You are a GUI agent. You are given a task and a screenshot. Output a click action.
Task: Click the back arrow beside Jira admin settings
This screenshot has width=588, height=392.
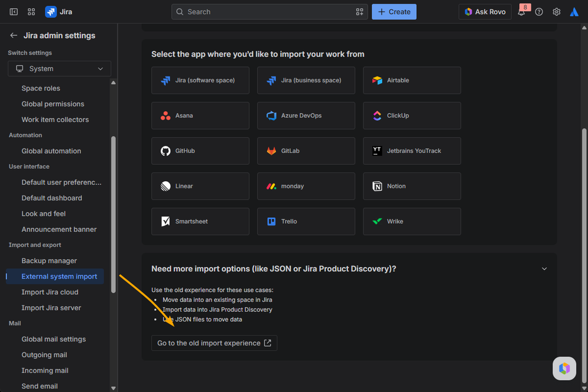click(14, 35)
